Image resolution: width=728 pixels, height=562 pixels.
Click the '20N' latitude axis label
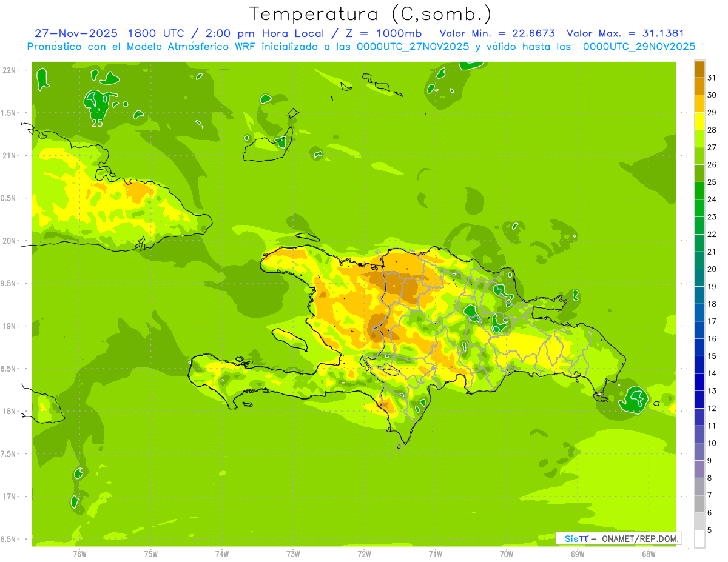pos(9,241)
